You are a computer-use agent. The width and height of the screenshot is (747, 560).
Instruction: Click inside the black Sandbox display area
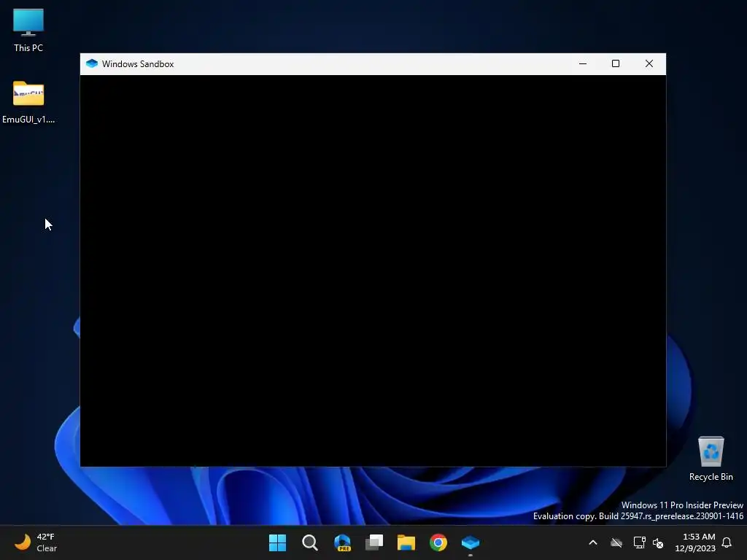[373, 271]
